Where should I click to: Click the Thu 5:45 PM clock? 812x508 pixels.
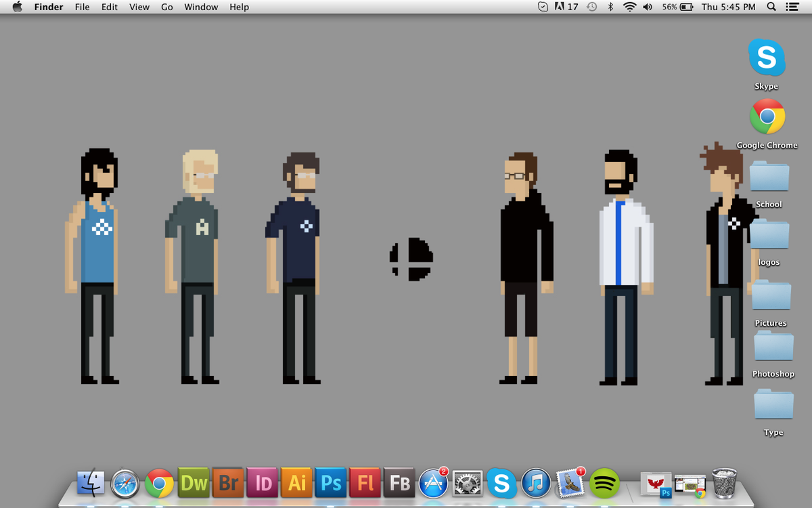(x=729, y=7)
